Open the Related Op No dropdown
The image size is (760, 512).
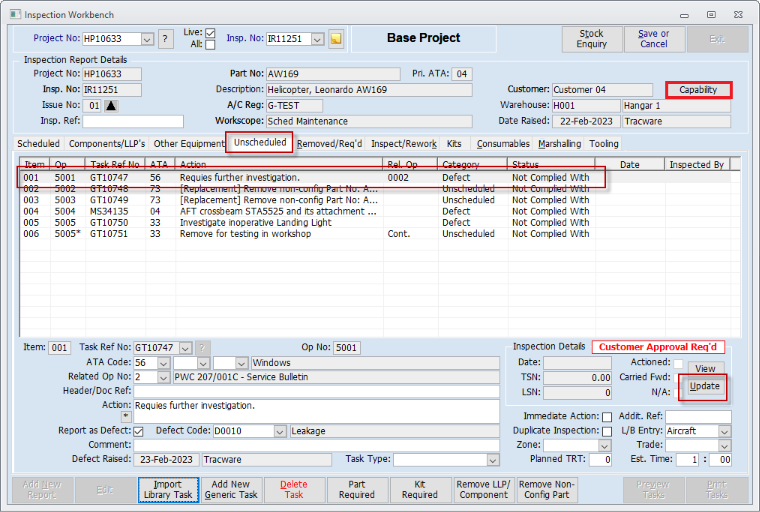[x=164, y=377]
